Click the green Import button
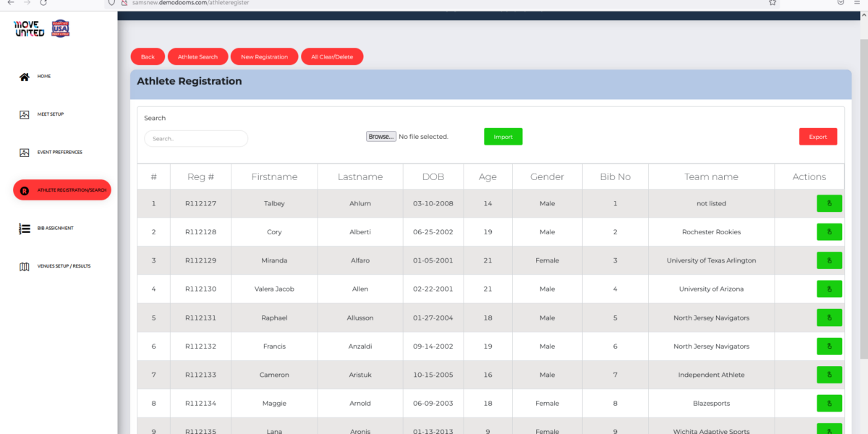 pos(503,137)
